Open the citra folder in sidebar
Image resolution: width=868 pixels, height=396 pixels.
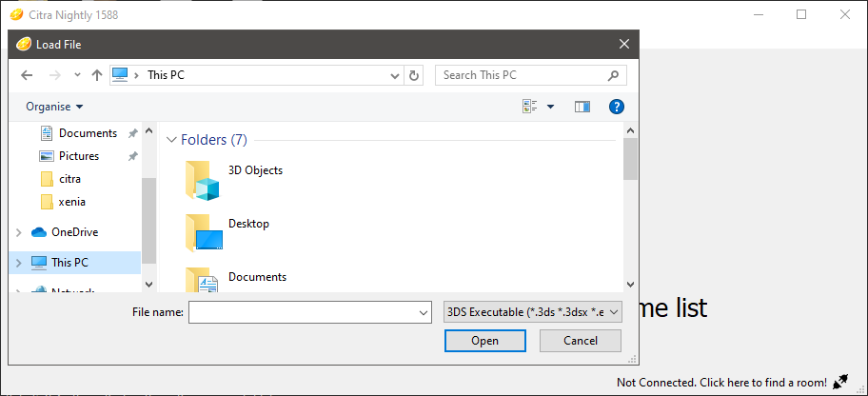pyautogui.click(x=69, y=179)
